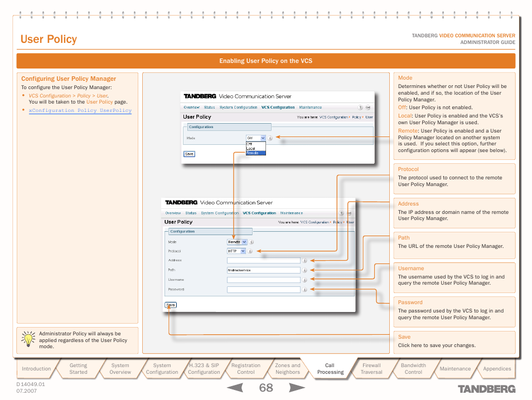This screenshot has width=532, height=400.
Task: Click the TANDBERG logo at the page footer
Action: pyautogui.click(x=486, y=389)
